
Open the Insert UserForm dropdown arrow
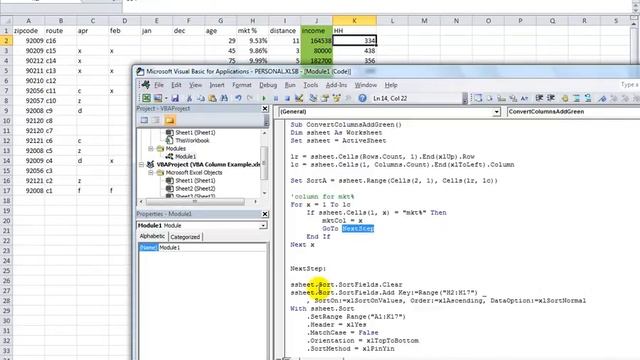(166, 98)
